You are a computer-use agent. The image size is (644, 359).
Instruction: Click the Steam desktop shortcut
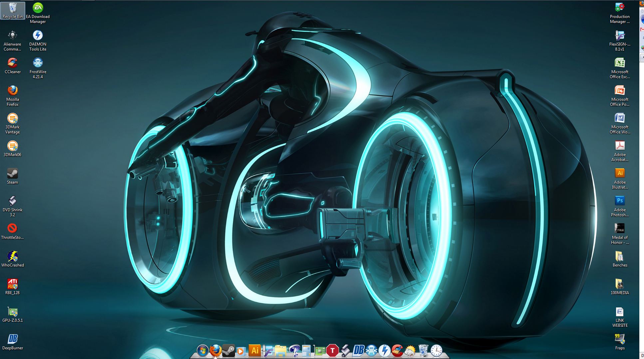click(x=12, y=176)
